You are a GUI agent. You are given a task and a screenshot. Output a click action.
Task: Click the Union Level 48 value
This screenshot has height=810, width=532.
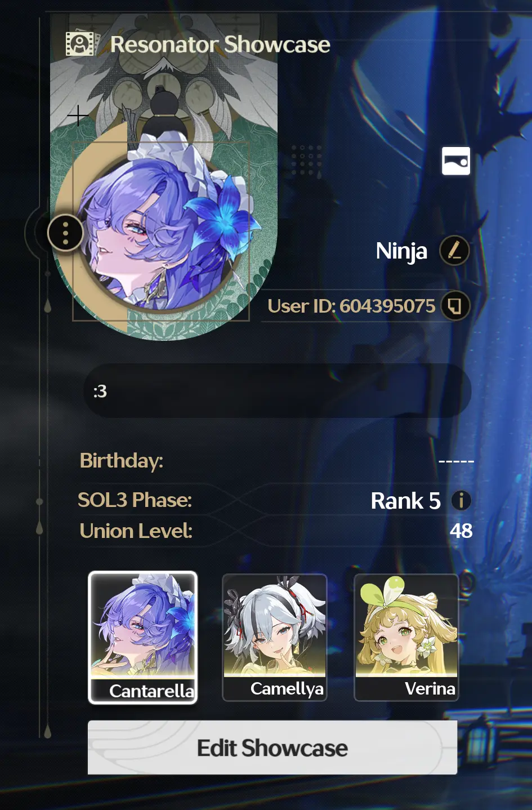coord(461,531)
